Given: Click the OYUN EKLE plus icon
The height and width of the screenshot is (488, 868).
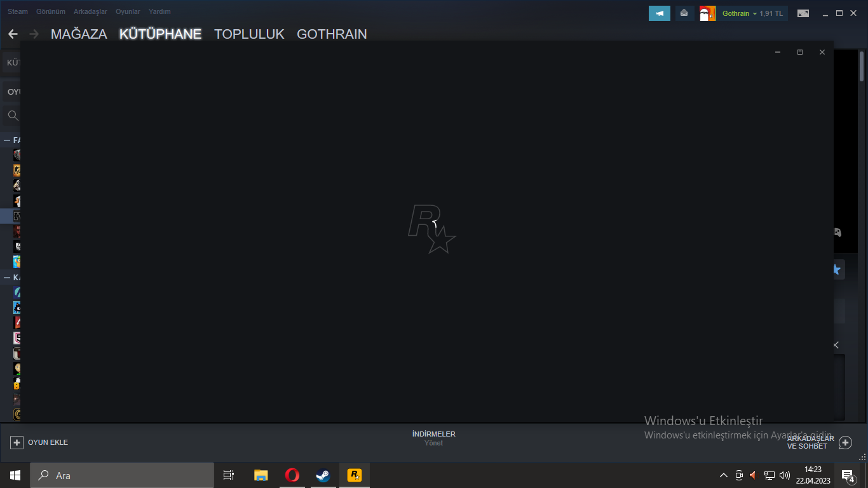Looking at the screenshot, I should (x=17, y=442).
